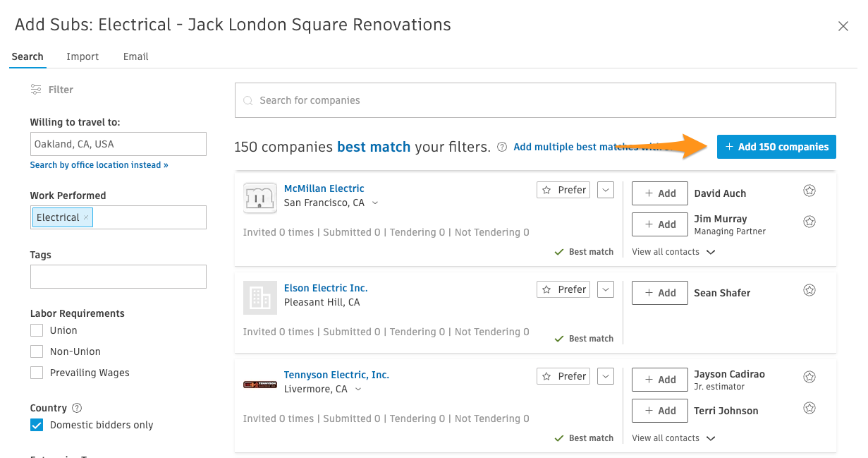Click the star icon beside Sean Shafer
This screenshot has height=458, width=868.
[x=809, y=290]
